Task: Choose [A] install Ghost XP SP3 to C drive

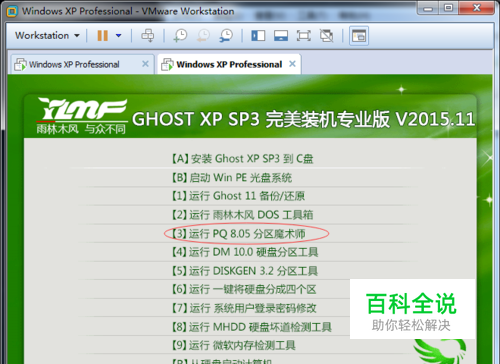Action: (242, 159)
